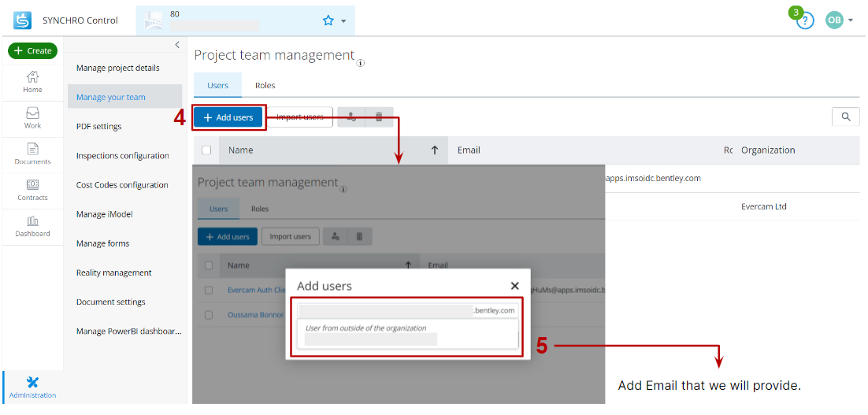Viewport: 868px width, 415px height.
Task: Click the person icon in the dimmed background toolbar
Action: pos(336,236)
